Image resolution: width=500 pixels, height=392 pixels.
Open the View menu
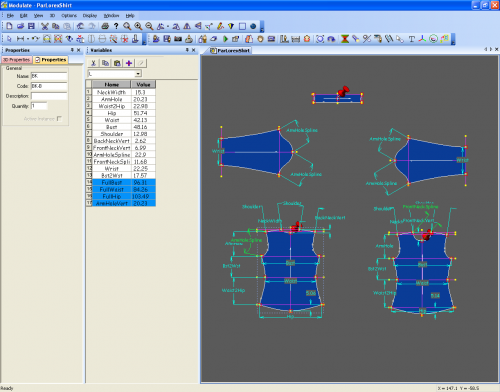tap(38, 16)
